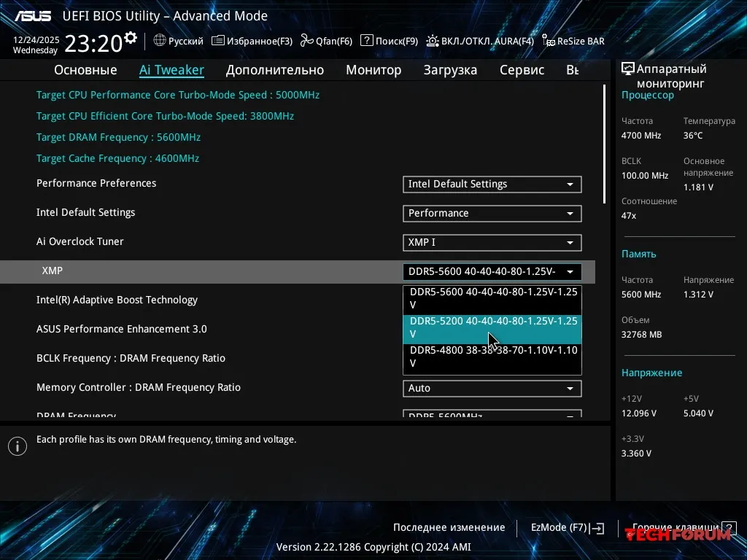The image size is (747, 560).
Task: Open Последнее изменение log
Action: (x=449, y=527)
